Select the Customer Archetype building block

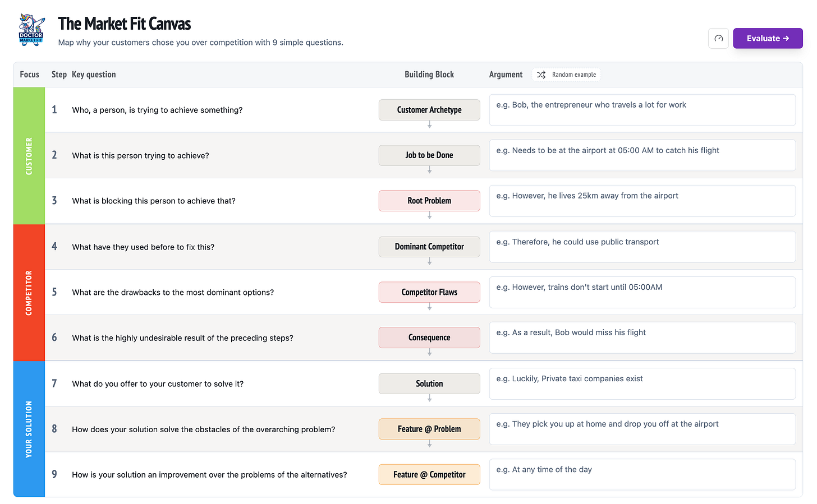point(429,110)
